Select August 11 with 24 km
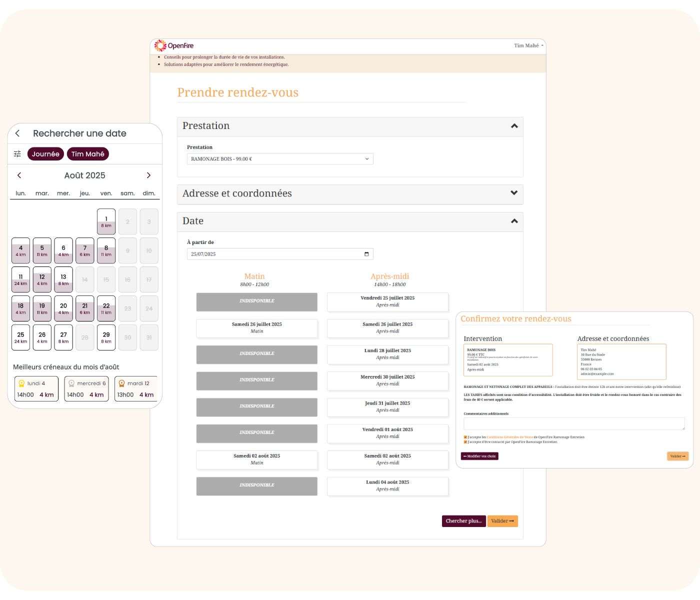 (20, 280)
